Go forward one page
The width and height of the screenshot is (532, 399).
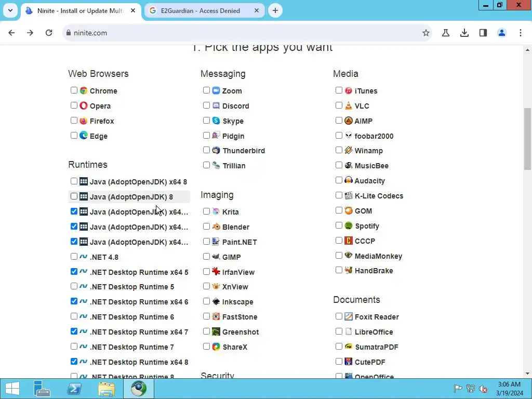pyautogui.click(x=30, y=33)
